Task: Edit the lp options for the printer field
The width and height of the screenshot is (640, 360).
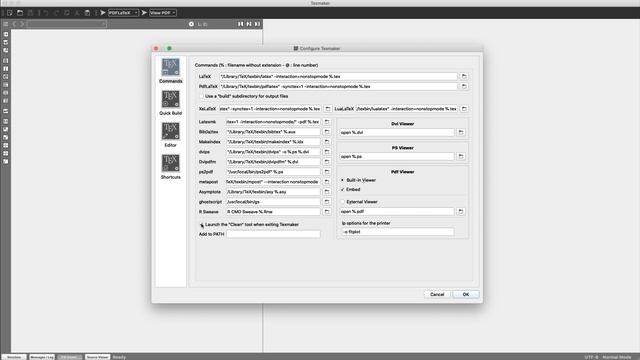Action: coord(398,232)
